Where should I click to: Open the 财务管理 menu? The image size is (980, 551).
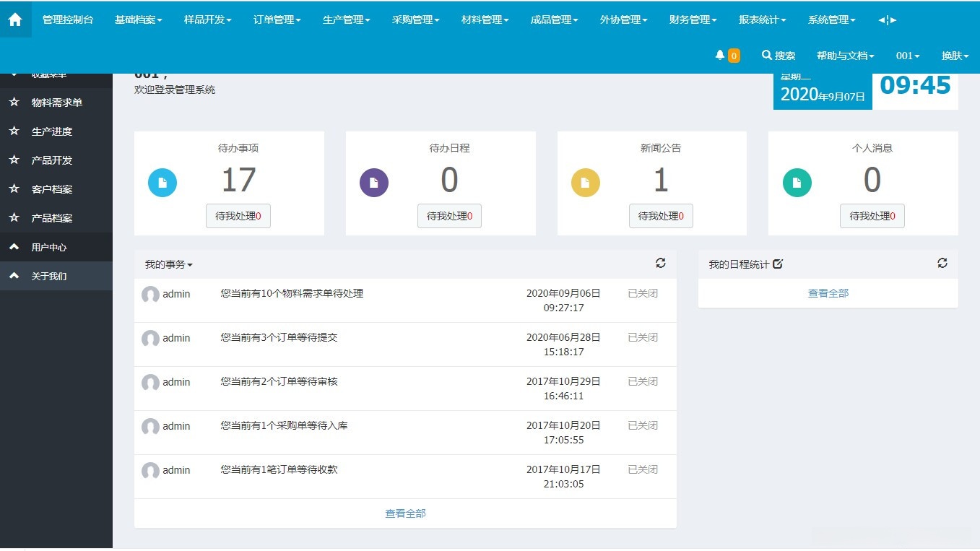coord(693,19)
